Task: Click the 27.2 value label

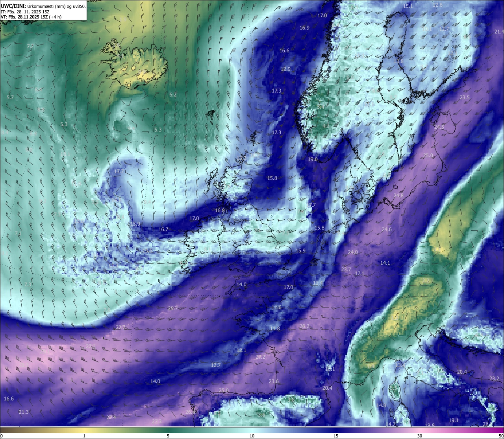Action: pyautogui.click(x=260, y=357)
